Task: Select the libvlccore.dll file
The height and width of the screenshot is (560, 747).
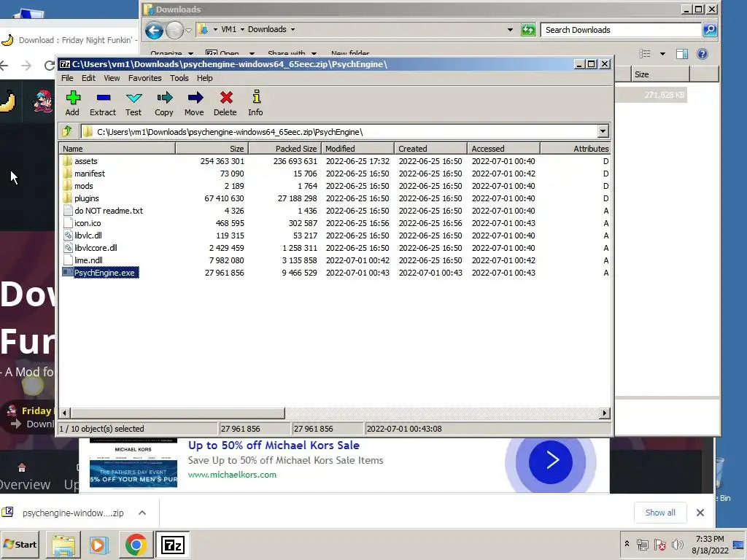Action: [96, 248]
